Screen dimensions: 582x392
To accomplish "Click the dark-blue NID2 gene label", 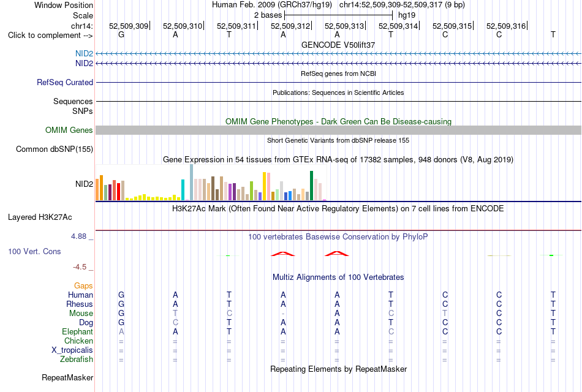I will coord(84,64).
